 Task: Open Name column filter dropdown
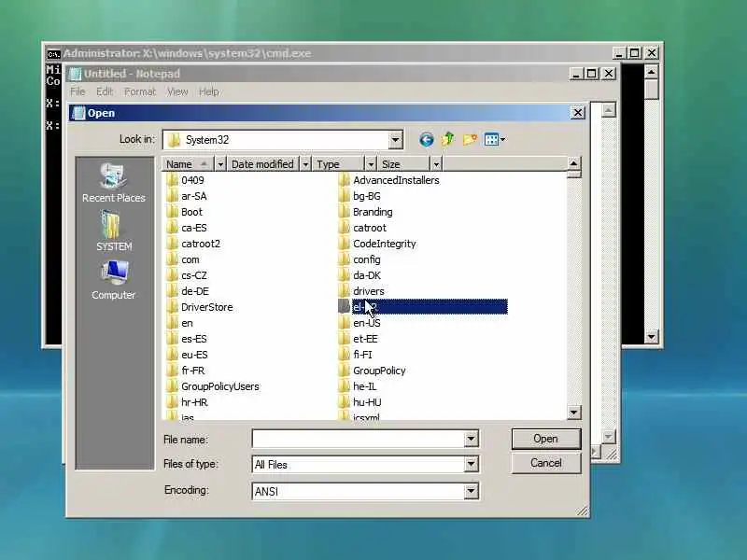tap(220, 164)
